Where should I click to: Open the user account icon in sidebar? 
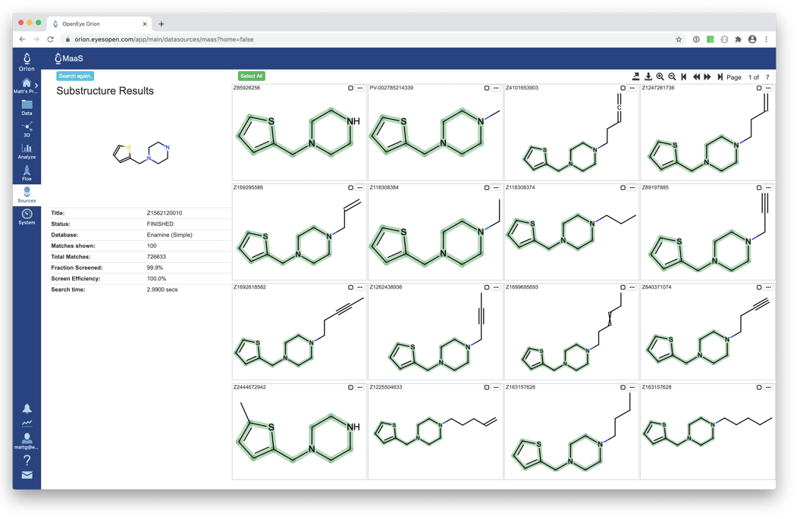pyautogui.click(x=27, y=441)
